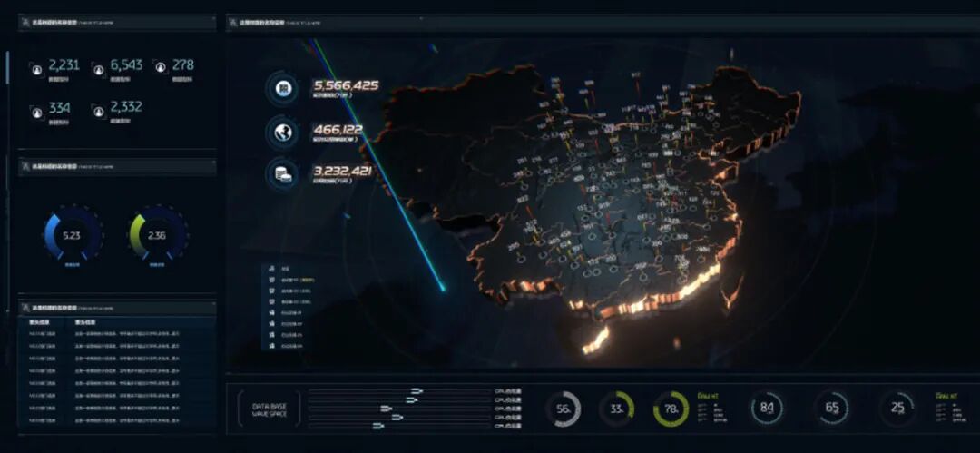The image size is (980, 453).
Task: Click the ring chart showing 84
Action: 768,409
